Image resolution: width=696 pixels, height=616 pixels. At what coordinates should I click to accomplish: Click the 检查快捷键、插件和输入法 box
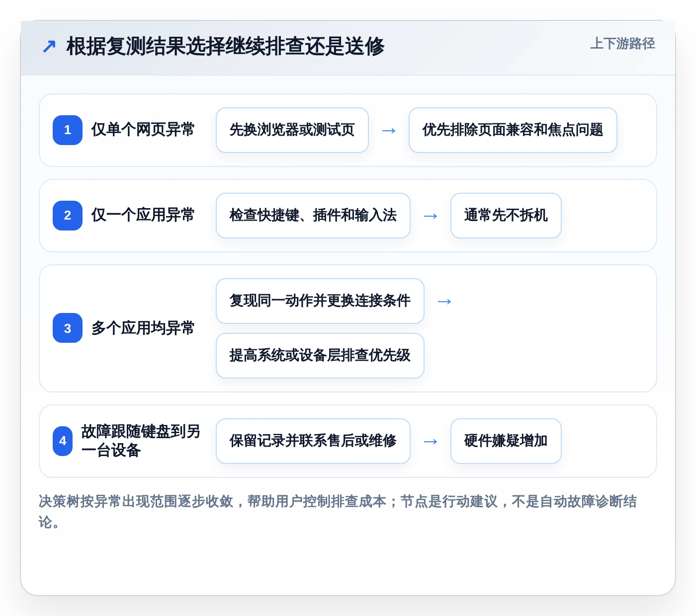(x=313, y=216)
